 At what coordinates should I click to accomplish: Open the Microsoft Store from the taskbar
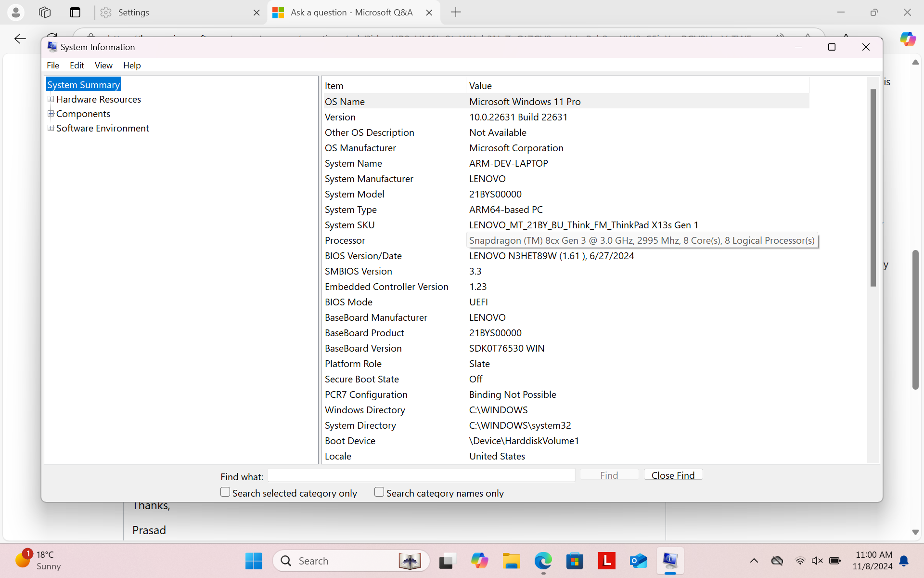click(575, 561)
